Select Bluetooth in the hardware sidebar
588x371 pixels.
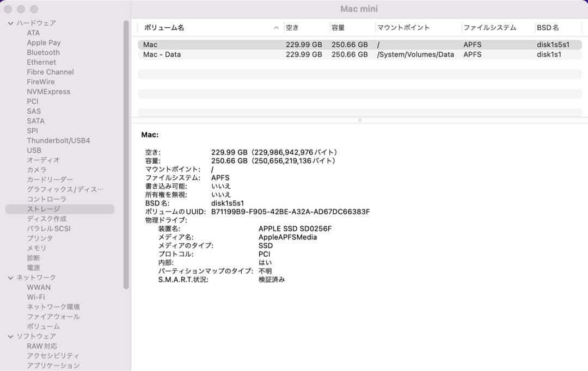coord(43,52)
